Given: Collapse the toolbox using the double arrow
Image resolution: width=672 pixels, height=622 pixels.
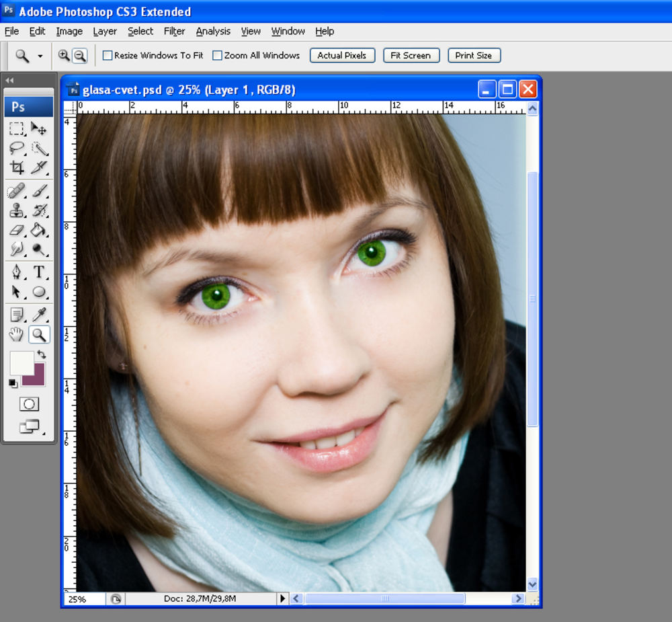Looking at the screenshot, I should pos(9,81).
